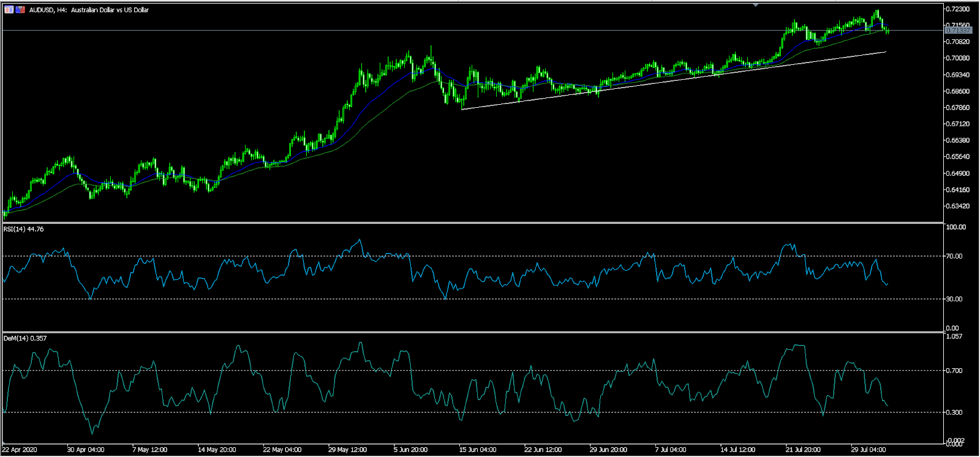Click the 0.72300 price axis label
The image size is (980, 457).
958,9
